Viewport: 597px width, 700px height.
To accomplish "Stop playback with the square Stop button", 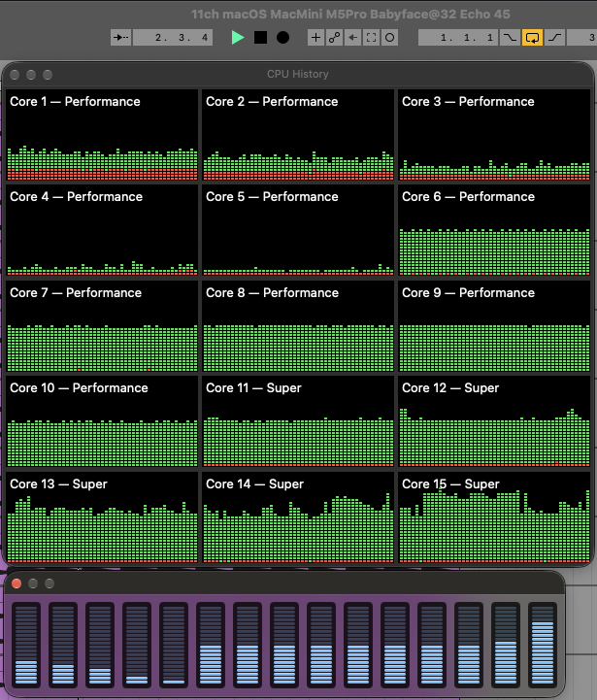I will (260, 38).
